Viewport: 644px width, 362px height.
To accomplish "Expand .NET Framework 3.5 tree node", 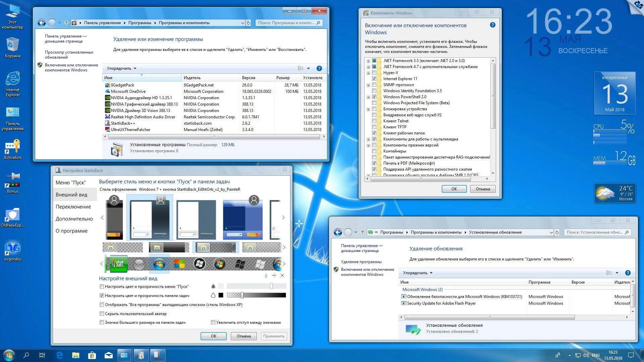I will tap(368, 61).
